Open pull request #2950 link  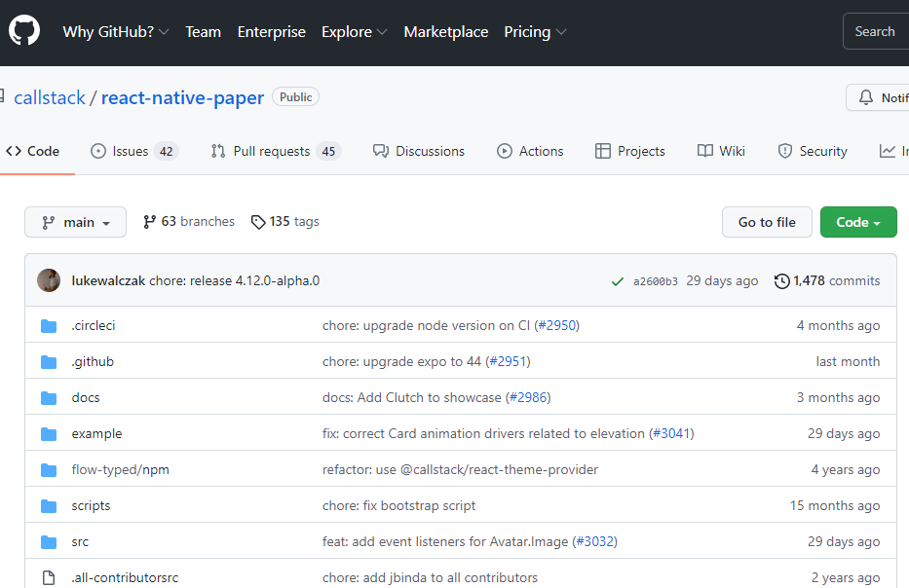coord(557,325)
